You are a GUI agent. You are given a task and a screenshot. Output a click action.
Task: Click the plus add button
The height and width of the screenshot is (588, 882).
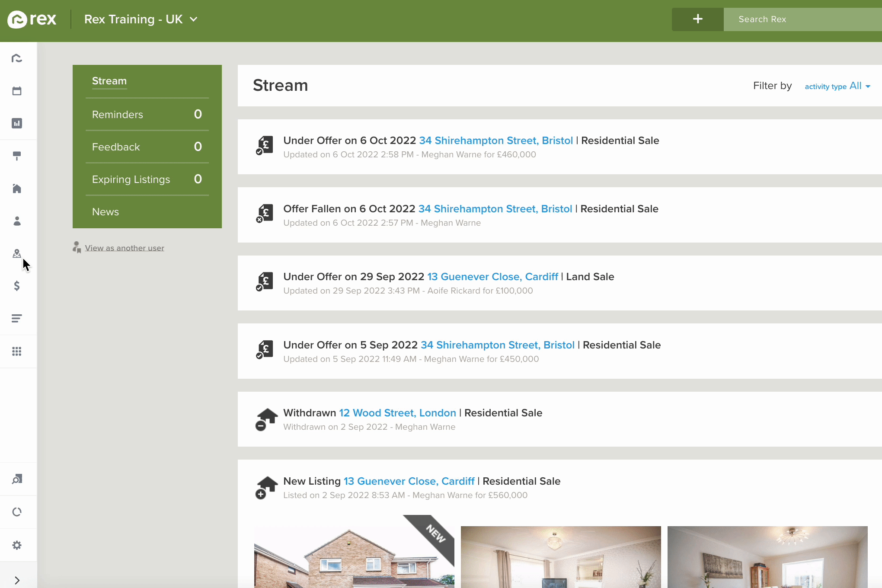click(697, 19)
